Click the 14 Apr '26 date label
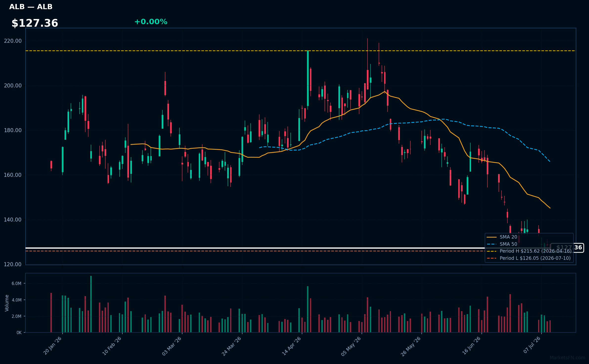The height and width of the screenshot is (364, 589). tap(292, 346)
